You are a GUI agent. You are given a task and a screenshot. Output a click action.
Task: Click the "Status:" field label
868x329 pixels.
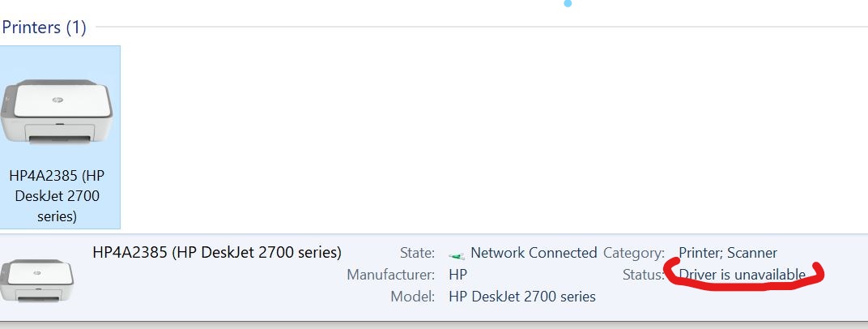tap(644, 275)
